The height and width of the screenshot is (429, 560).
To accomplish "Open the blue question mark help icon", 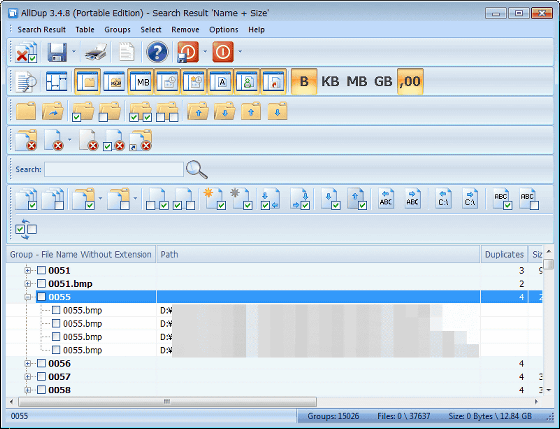I will point(157,52).
